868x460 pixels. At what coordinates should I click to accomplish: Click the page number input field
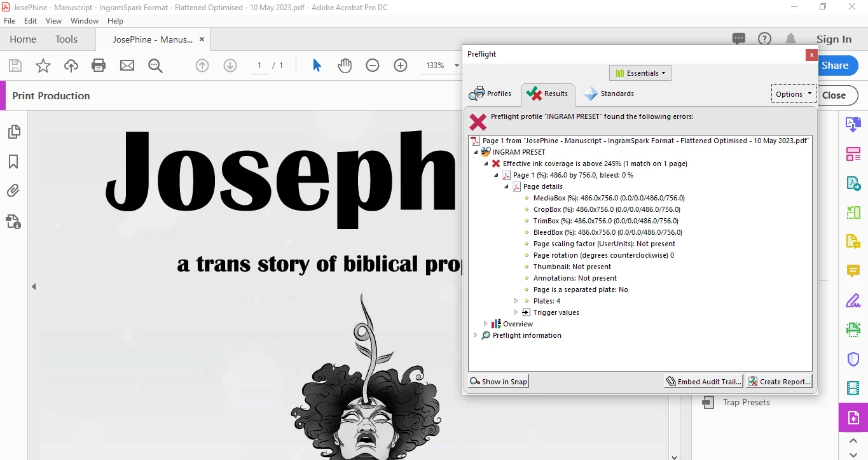tap(259, 66)
